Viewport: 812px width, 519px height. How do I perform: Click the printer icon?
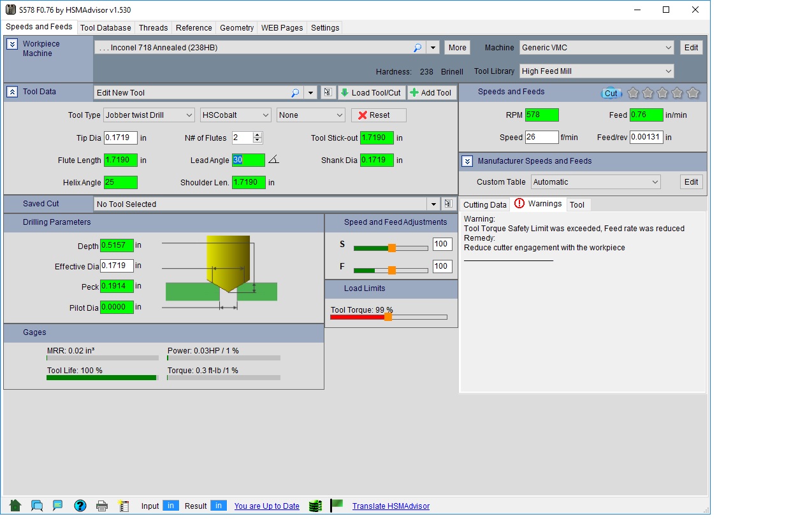point(101,506)
